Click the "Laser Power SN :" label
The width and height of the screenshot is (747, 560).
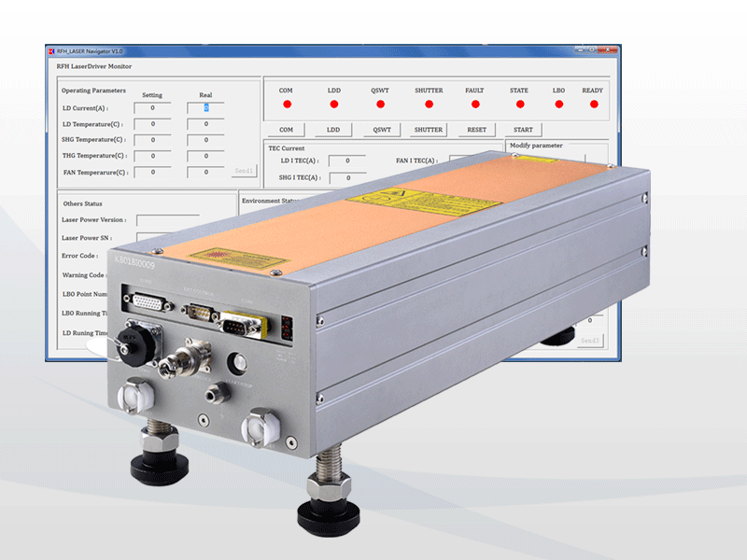pyautogui.click(x=87, y=238)
